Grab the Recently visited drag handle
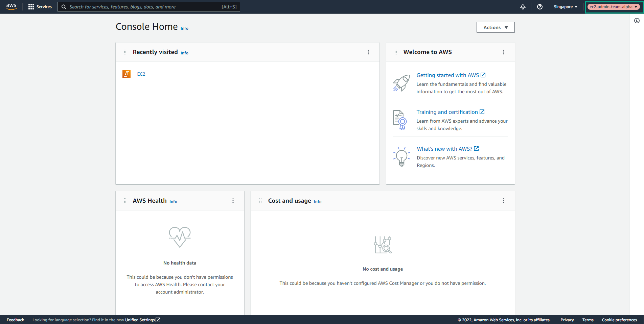Viewport: 644px width, 324px height. [x=125, y=52]
